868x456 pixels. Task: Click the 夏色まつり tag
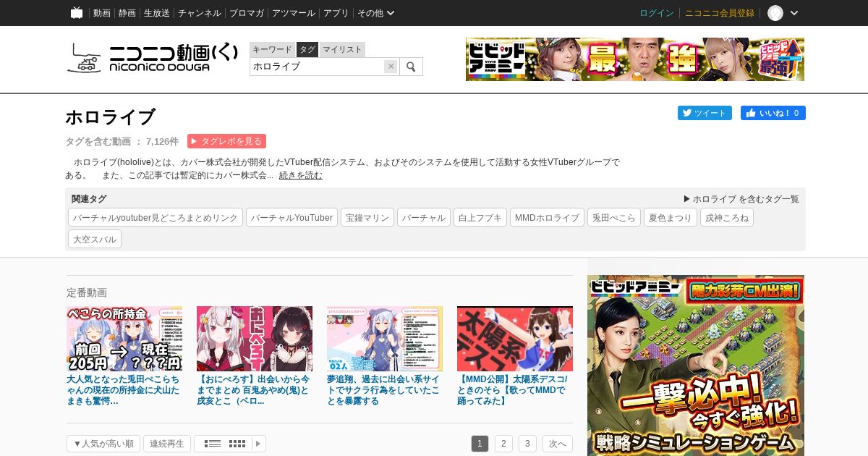[671, 217]
